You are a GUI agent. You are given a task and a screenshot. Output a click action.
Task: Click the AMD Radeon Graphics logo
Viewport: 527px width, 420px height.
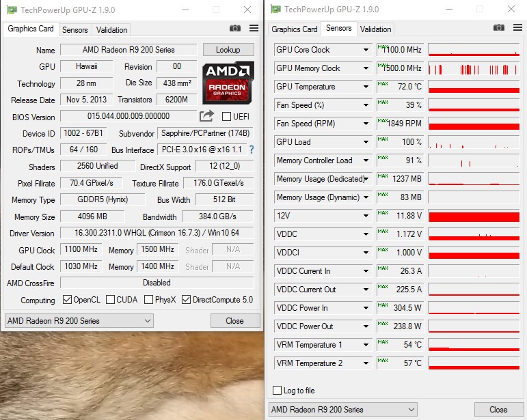228,83
